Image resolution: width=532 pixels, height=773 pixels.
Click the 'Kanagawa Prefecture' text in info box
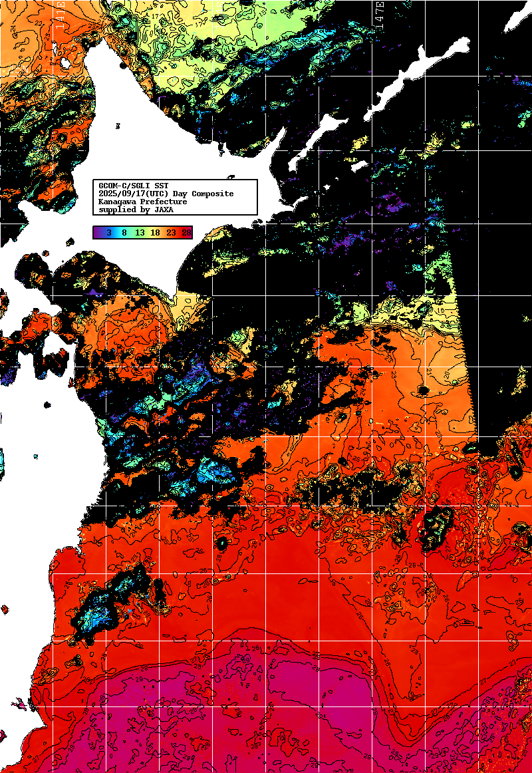143,202
